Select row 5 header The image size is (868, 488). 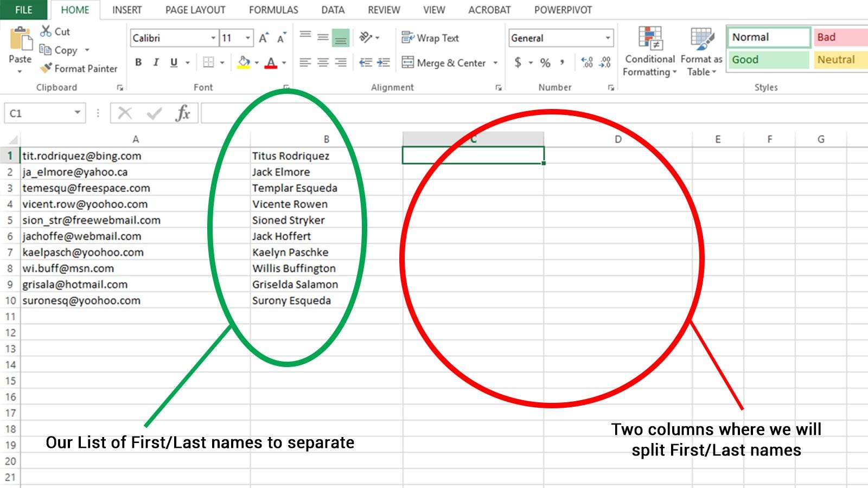(10, 220)
